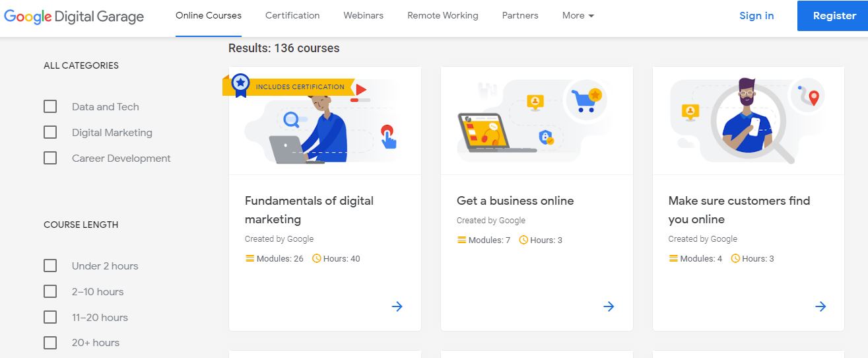Viewport: 868px width, 358px height.
Task: Click the modules list icon beside Modules: 7
Action: (462, 240)
